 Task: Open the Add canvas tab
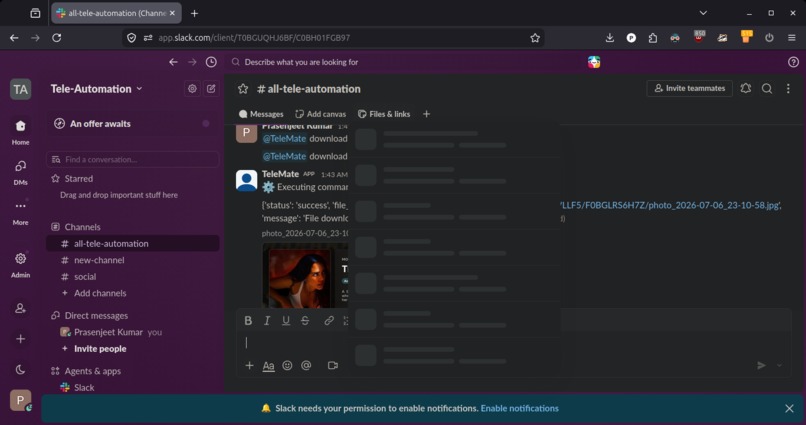[320, 114]
